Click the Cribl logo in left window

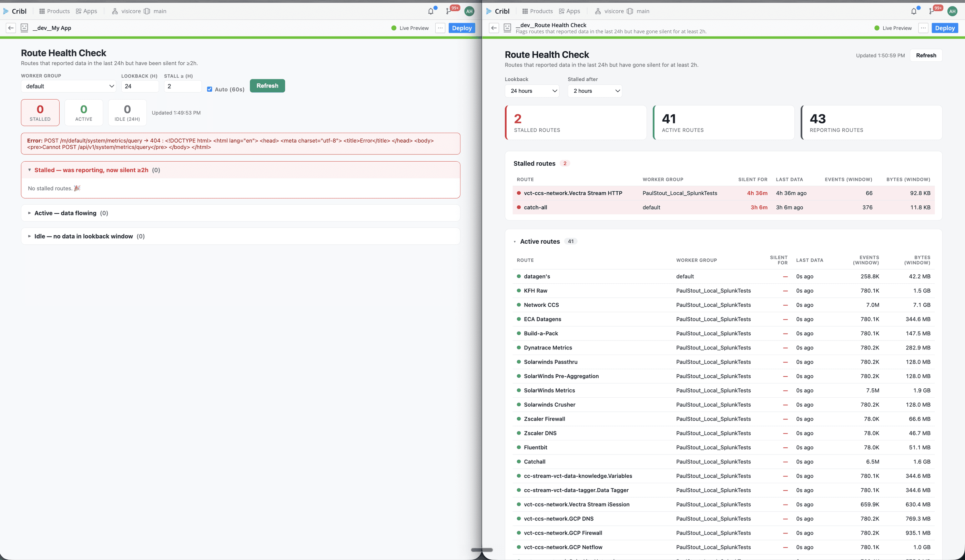pos(15,11)
